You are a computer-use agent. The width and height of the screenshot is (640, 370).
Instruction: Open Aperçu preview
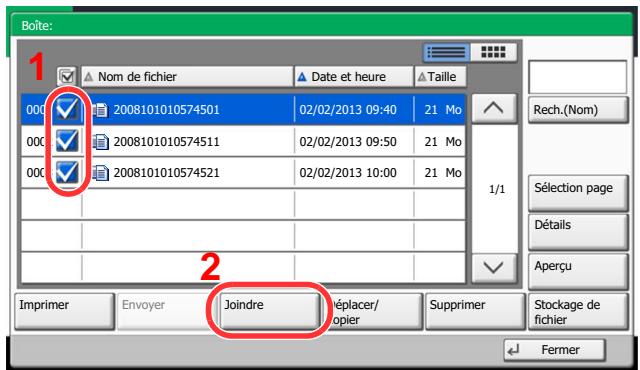point(578,271)
